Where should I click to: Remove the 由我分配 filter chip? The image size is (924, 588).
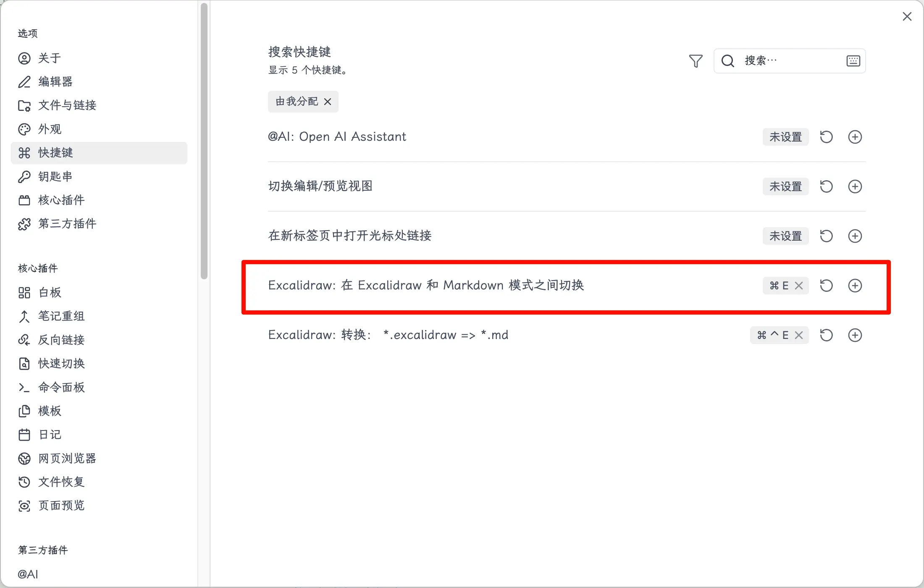(x=328, y=102)
